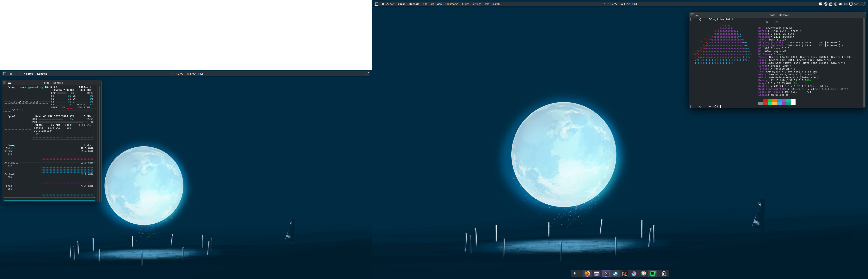Launch Prism Launcher cube icon in the dock
The width and height of the screenshot is (868, 279).
[x=643, y=274]
